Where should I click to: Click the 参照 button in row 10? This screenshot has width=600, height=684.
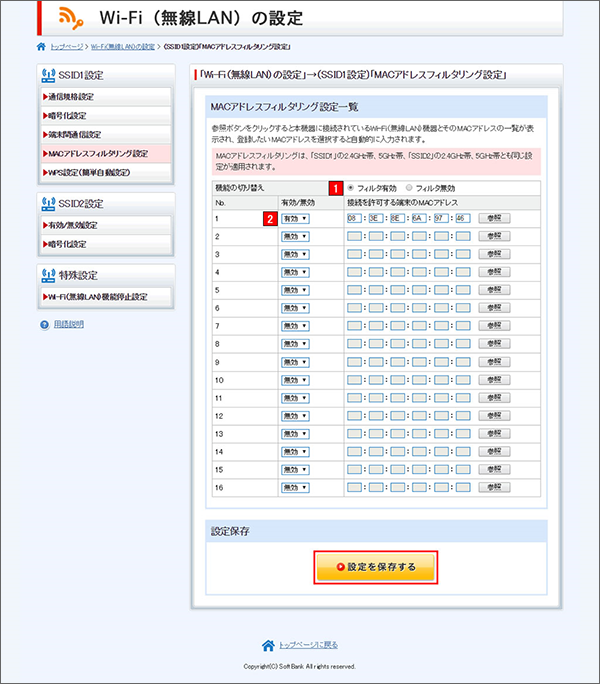(x=494, y=380)
